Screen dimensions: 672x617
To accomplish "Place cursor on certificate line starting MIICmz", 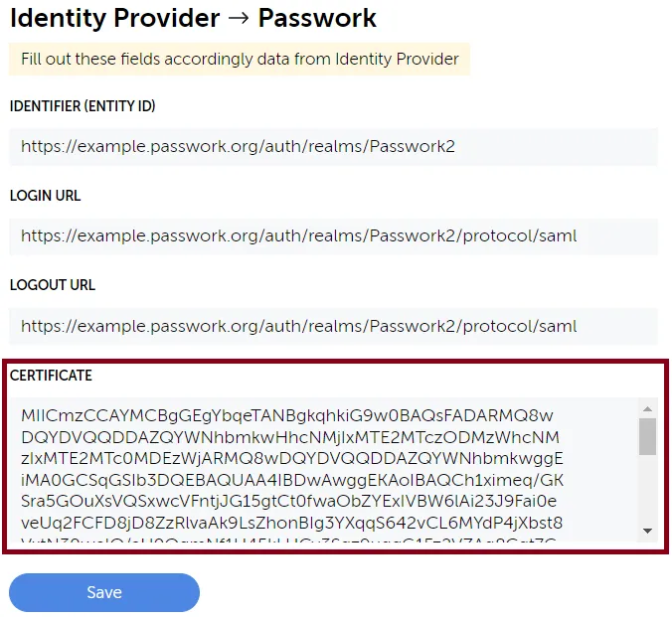I will coord(286,415).
